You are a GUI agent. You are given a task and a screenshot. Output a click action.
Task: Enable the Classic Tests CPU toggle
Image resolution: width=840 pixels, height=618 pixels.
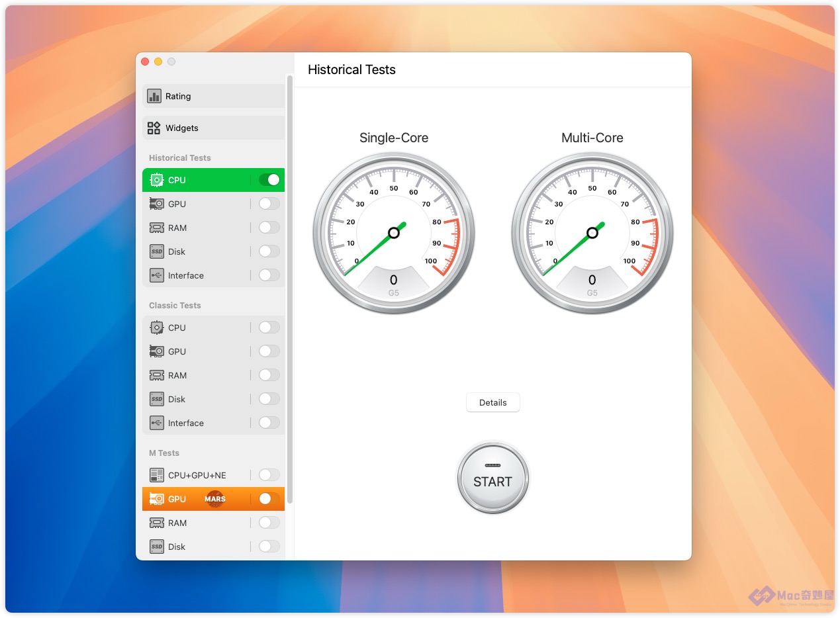coord(269,328)
